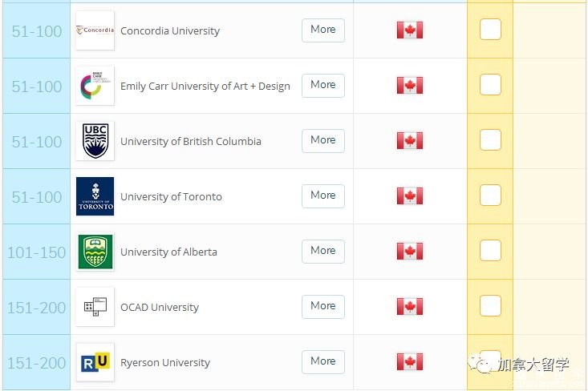
Task: Open More for Ryerson University
Action: pyautogui.click(x=323, y=362)
